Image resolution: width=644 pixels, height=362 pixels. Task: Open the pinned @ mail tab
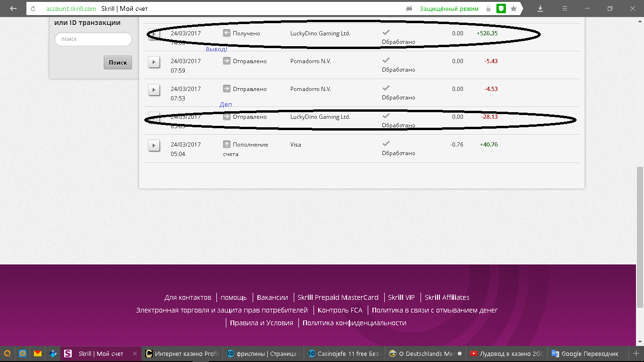click(22, 354)
